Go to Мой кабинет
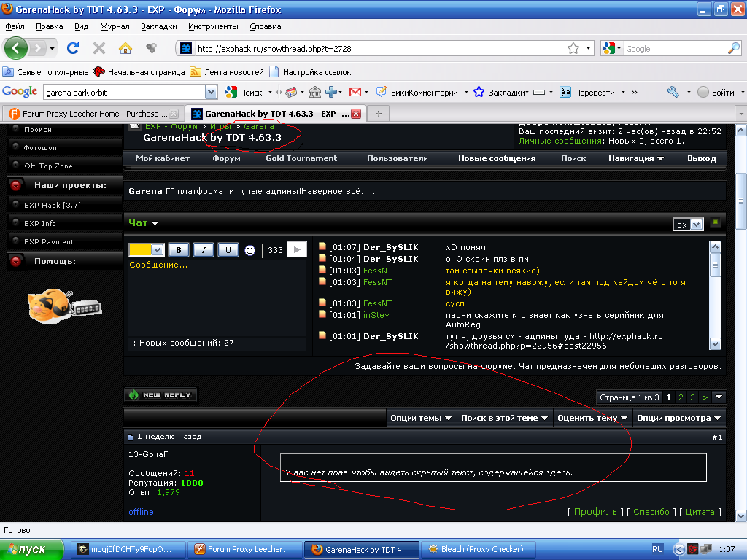747x560 pixels. point(163,158)
